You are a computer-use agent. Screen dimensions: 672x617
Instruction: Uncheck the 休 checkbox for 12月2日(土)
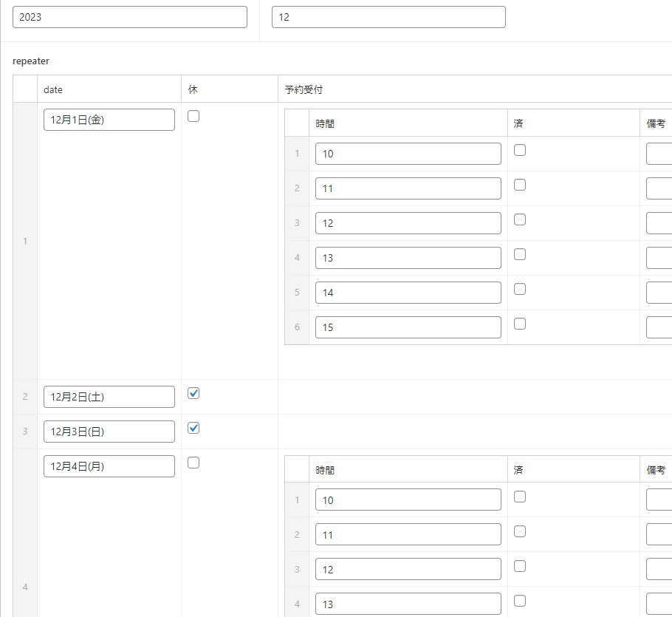tap(193, 393)
